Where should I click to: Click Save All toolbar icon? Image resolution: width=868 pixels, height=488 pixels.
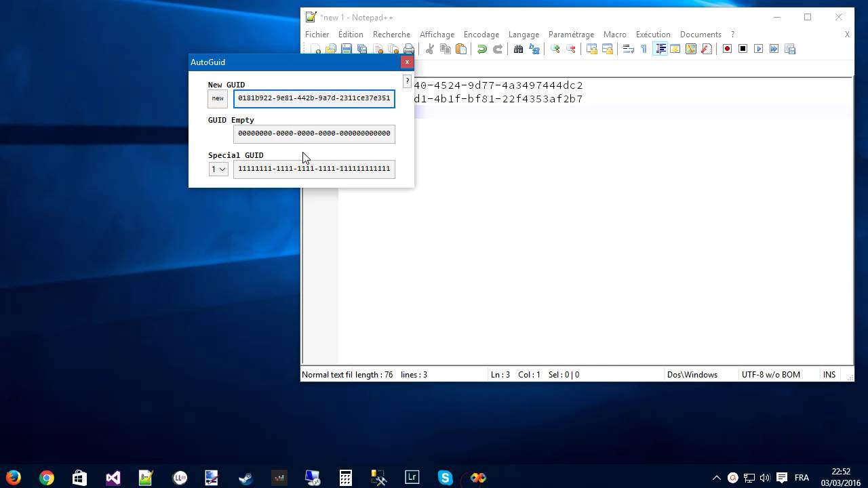pyautogui.click(x=362, y=49)
